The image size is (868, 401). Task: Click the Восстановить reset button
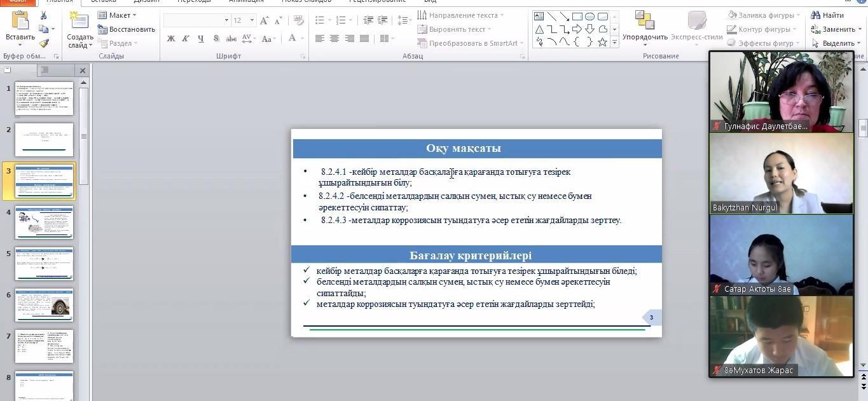tap(127, 29)
